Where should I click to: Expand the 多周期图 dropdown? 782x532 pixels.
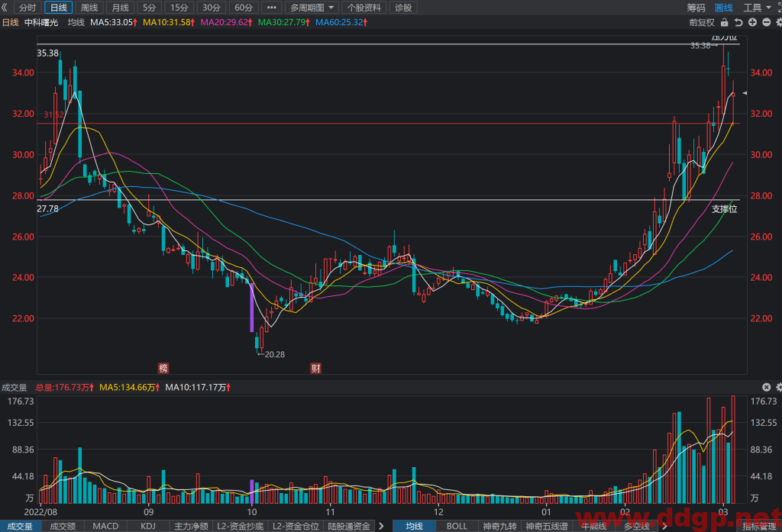[312, 8]
